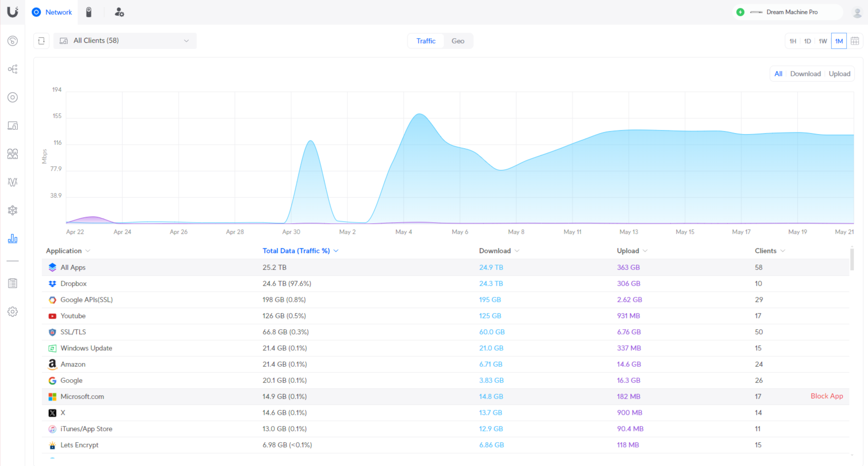868x466 pixels.
Task: Open the Client Devices sidebar icon
Action: 12,126
